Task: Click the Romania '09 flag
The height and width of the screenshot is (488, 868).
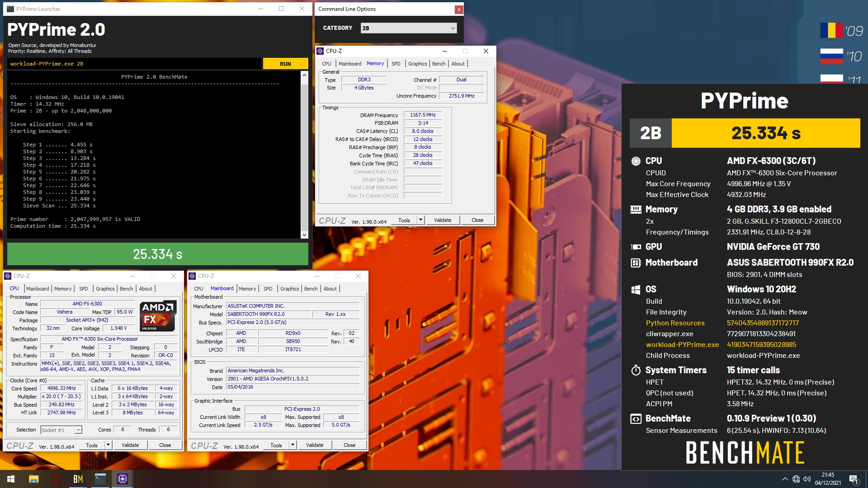Action: 832,31
